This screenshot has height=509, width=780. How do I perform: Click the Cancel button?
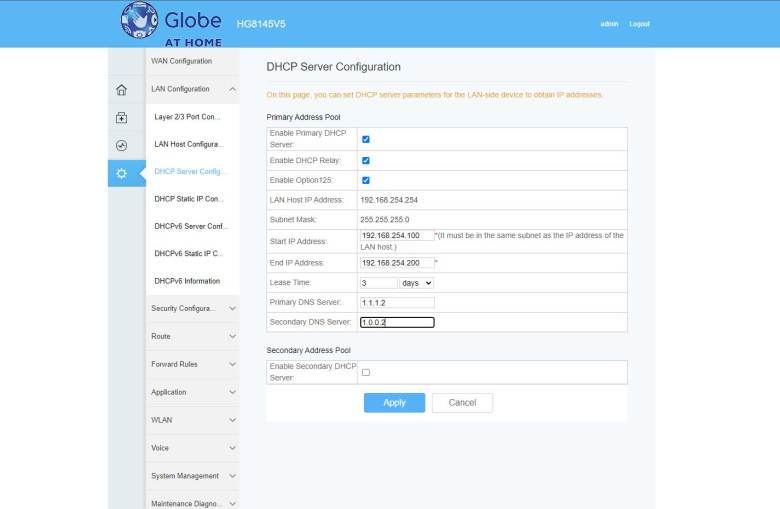[463, 403]
